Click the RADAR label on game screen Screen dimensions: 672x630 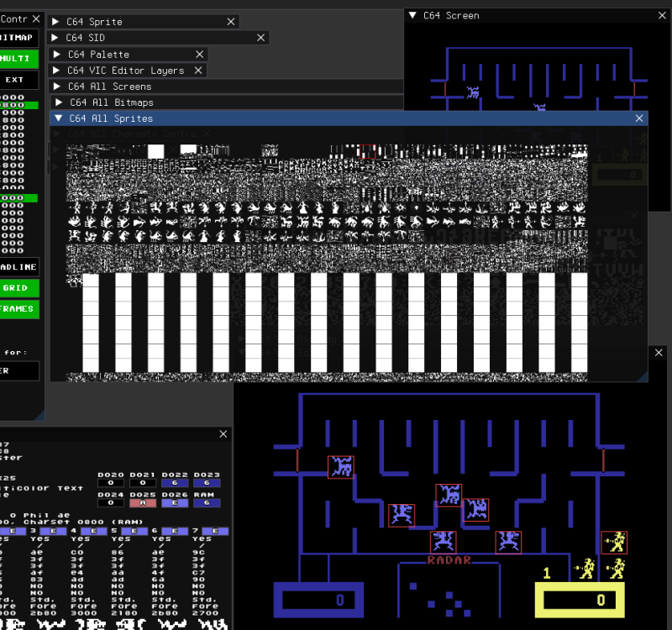(449, 560)
